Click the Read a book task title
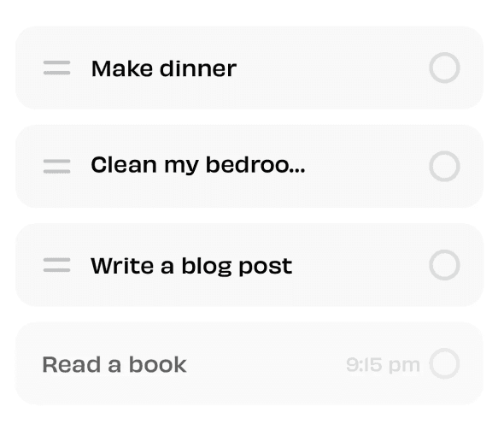The image size is (504, 436). point(114,364)
